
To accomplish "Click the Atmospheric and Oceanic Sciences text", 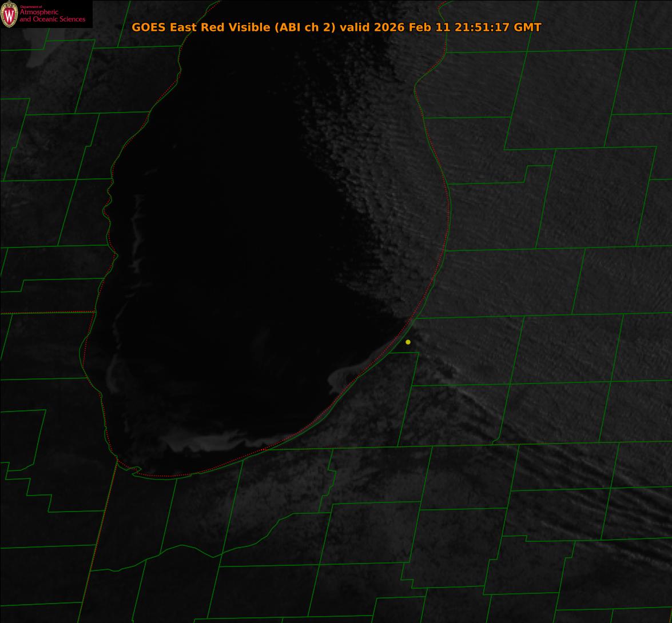I will (52, 16).
